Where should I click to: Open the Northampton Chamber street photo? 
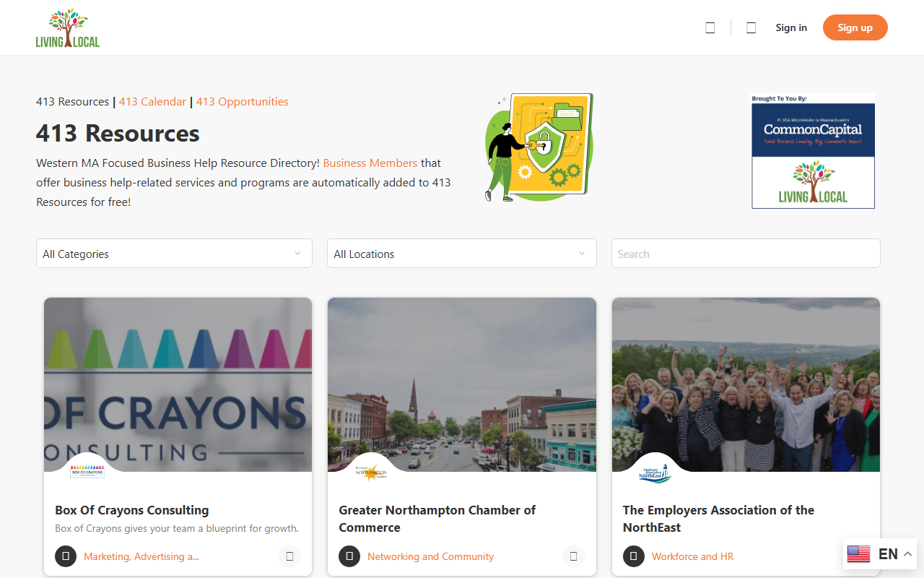[462, 385]
